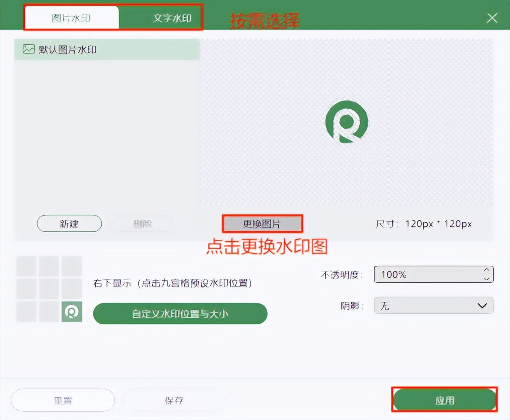The width and height of the screenshot is (510, 420).
Task: Increase opacity with the up arrow
Action: point(486,270)
